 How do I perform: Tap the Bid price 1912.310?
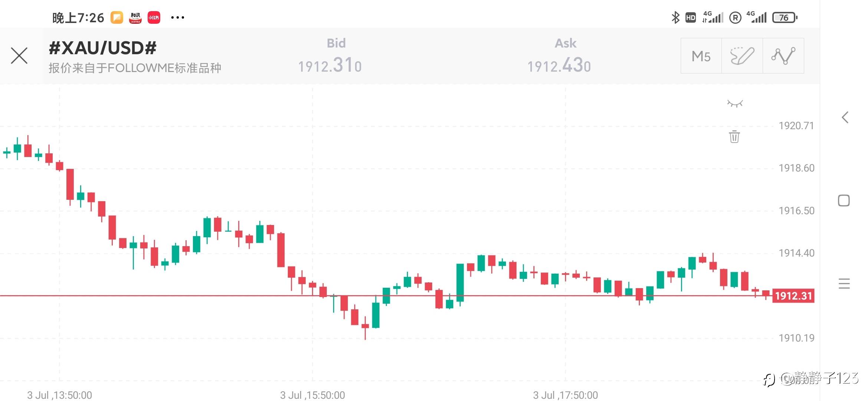tap(330, 66)
